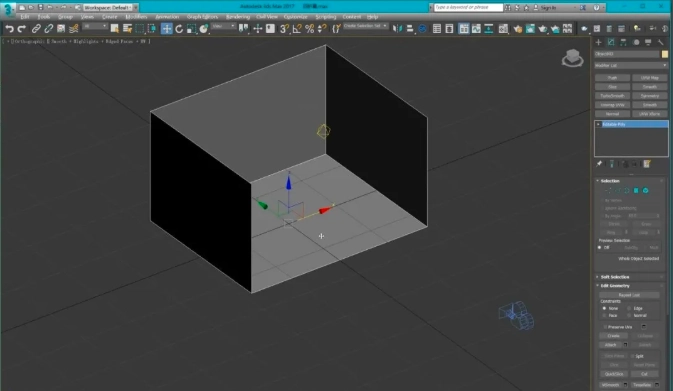Toggle the 3D Snaps icon
The width and height of the screenshot is (673, 391).
284,29
